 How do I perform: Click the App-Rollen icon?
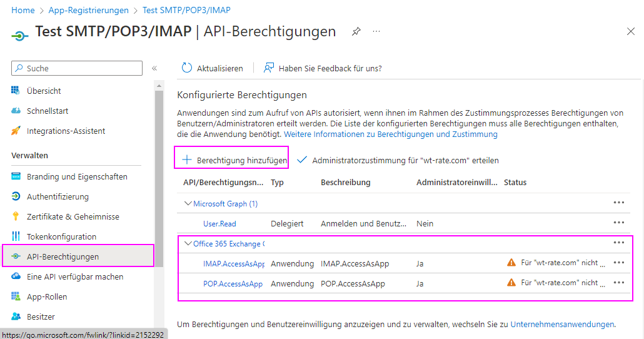[16, 296]
